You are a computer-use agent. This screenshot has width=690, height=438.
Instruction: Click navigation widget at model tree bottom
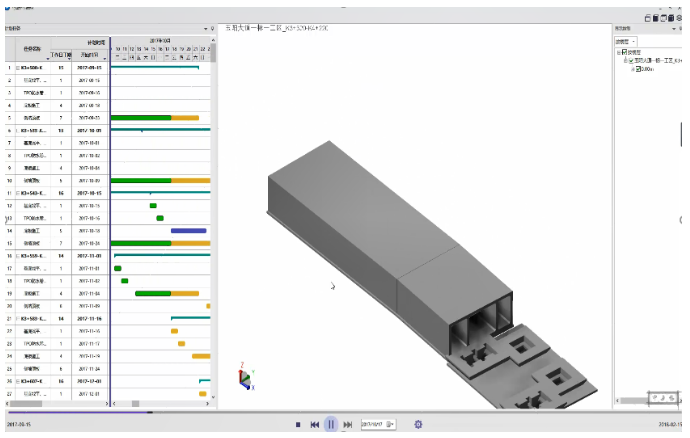pyautogui.click(x=663, y=398)
